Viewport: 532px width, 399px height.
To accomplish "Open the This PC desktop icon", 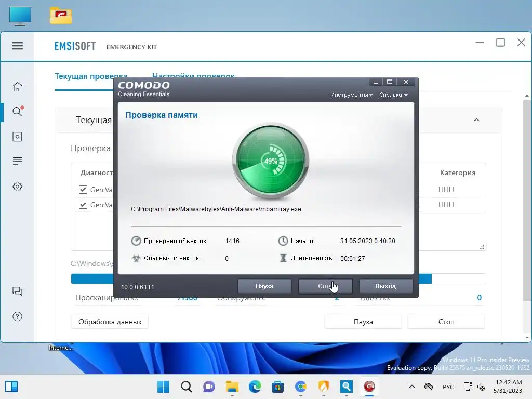I will (20, 16).
